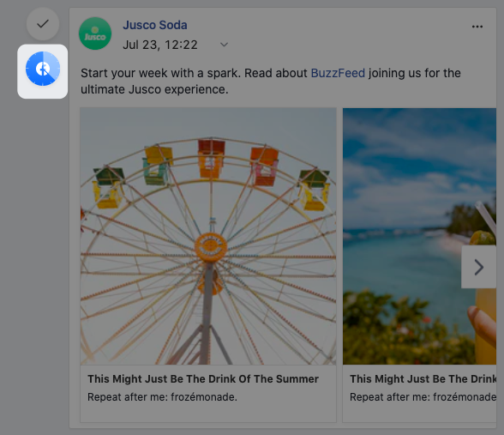Click the checkmark approval circle icon
The height and width of the screenshot is (435, 504).
coord(43,24)
